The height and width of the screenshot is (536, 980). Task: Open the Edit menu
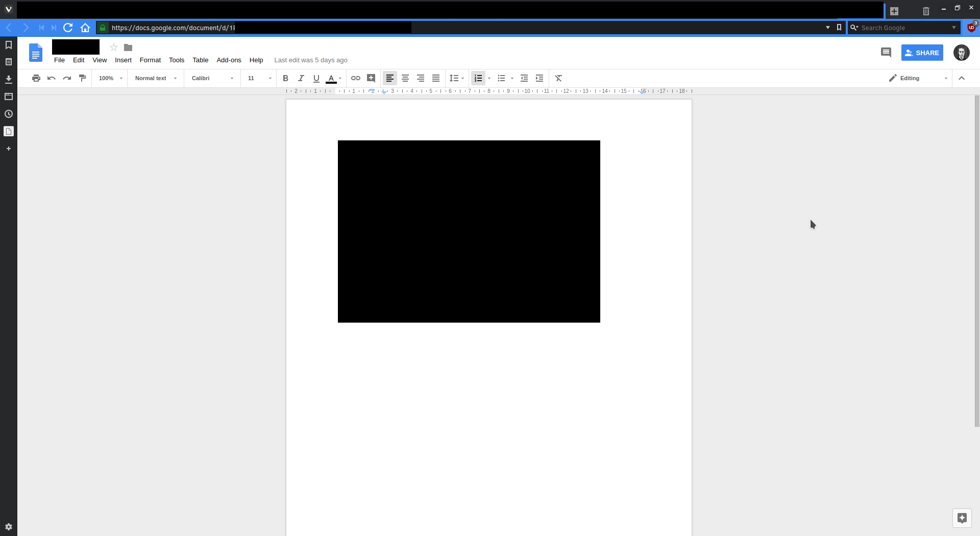point(79,60)
